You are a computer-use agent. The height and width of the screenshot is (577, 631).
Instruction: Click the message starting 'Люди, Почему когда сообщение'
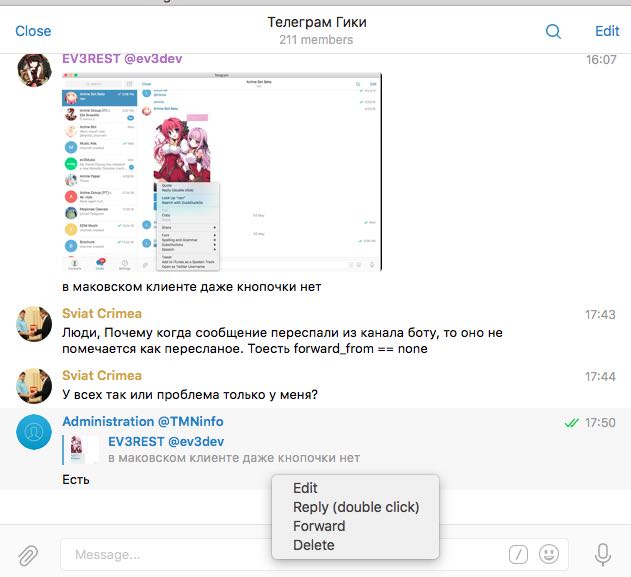[x=282, y=340]
